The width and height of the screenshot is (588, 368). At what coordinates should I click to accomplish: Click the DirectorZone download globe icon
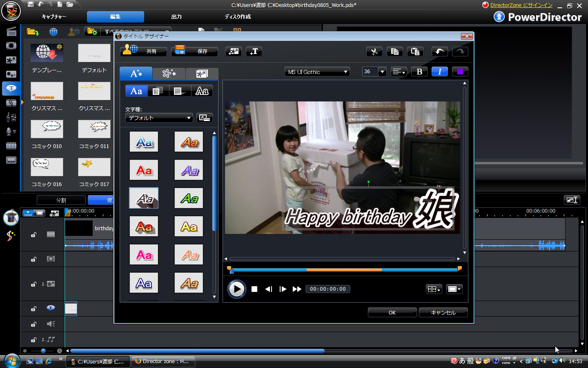point(53,31)
